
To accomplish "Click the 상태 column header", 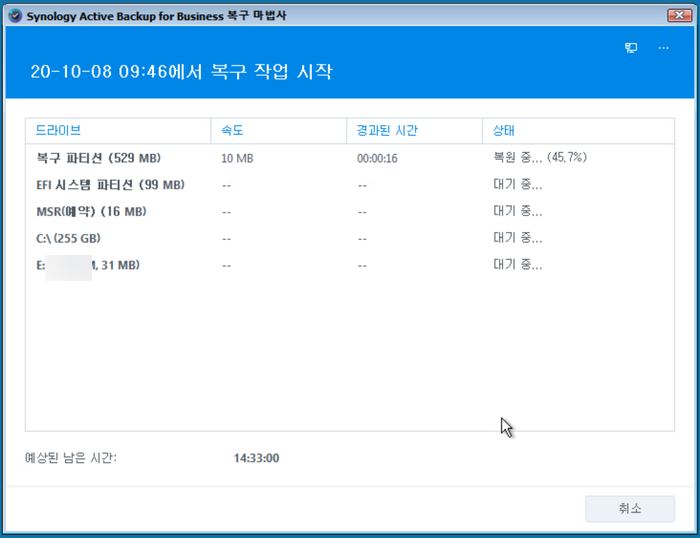I will pyautogui.click(x=579, y=131).
